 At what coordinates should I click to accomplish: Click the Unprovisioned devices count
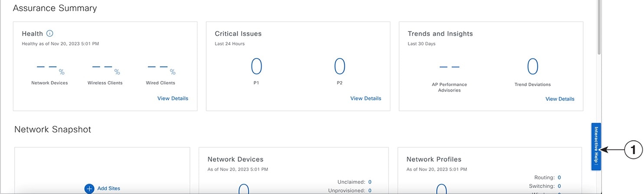click(x=370, y=191)
